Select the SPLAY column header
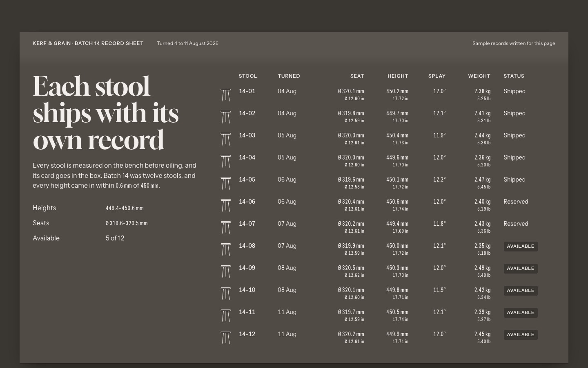The height and width of the screenshot is (368, 588). tap(437, 76)
